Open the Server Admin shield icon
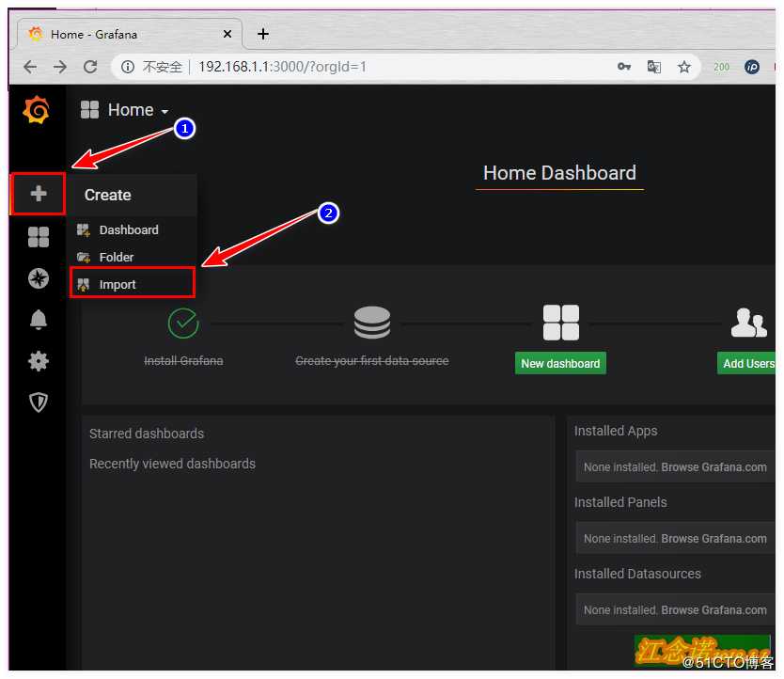This screenshot has width=784, height=679. pos(39,402)
